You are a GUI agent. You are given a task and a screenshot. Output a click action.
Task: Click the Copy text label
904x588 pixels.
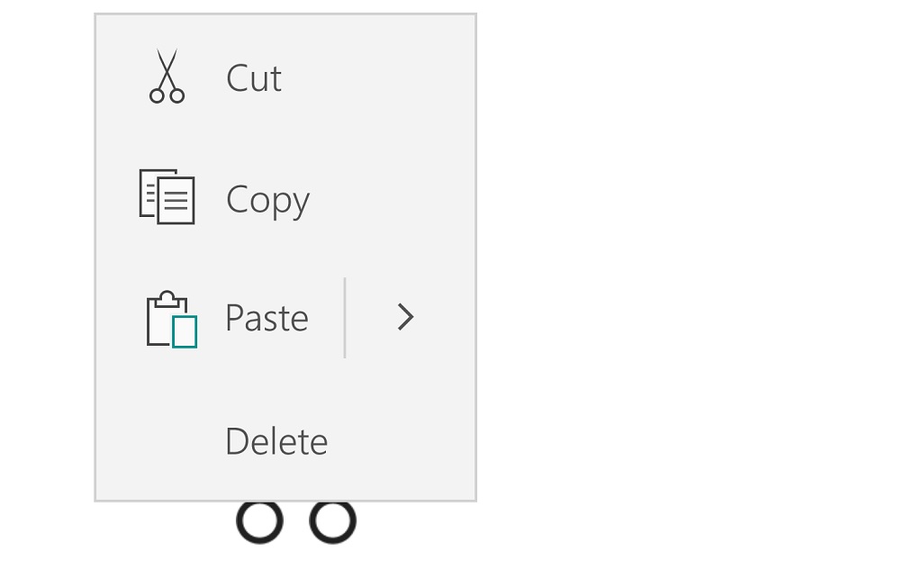[x=268, y=201]
